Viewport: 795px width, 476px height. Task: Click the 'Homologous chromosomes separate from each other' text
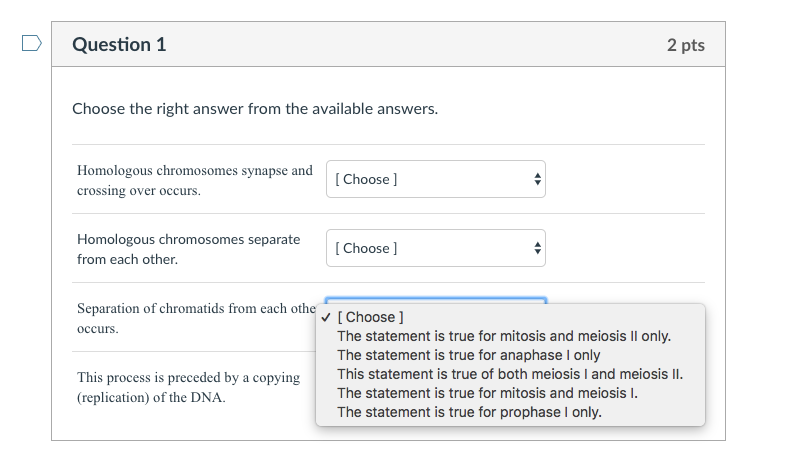coord(189,249)
